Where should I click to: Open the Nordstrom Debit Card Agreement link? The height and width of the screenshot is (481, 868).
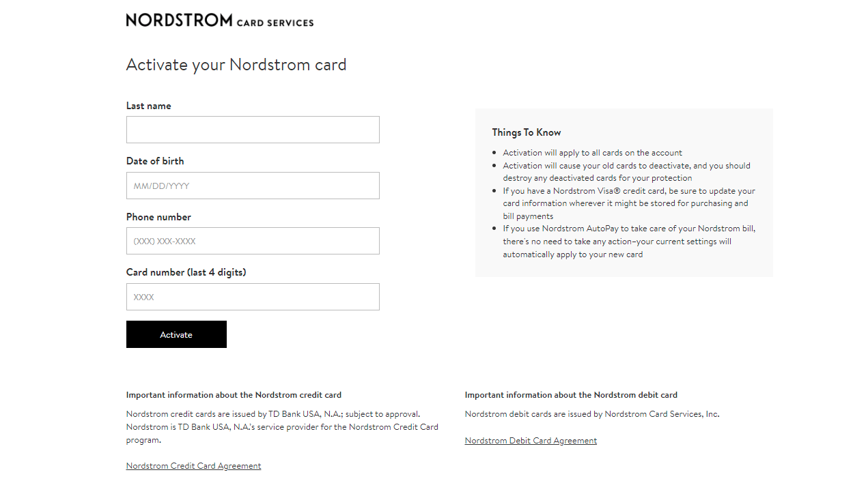[x=531, y=441]
